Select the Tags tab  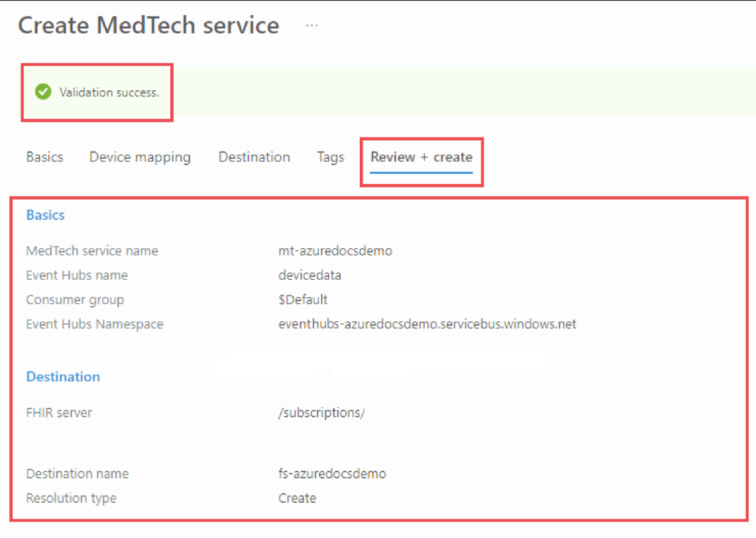click(330, 157)
